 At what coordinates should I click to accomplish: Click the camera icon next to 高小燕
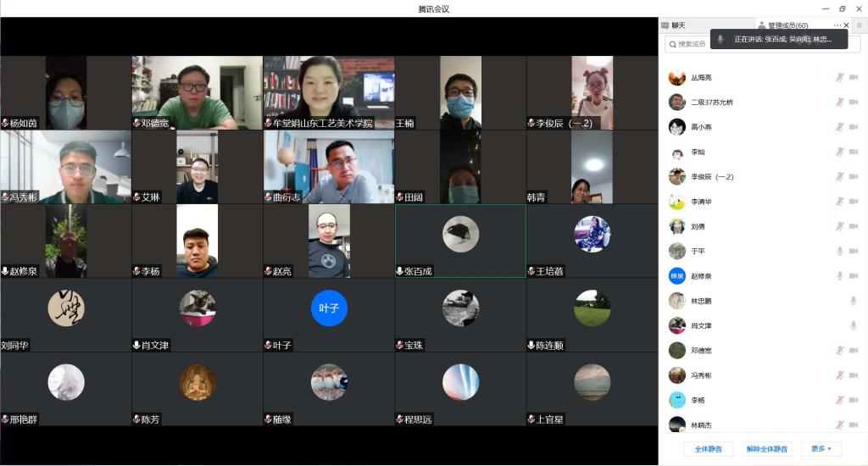854,127
